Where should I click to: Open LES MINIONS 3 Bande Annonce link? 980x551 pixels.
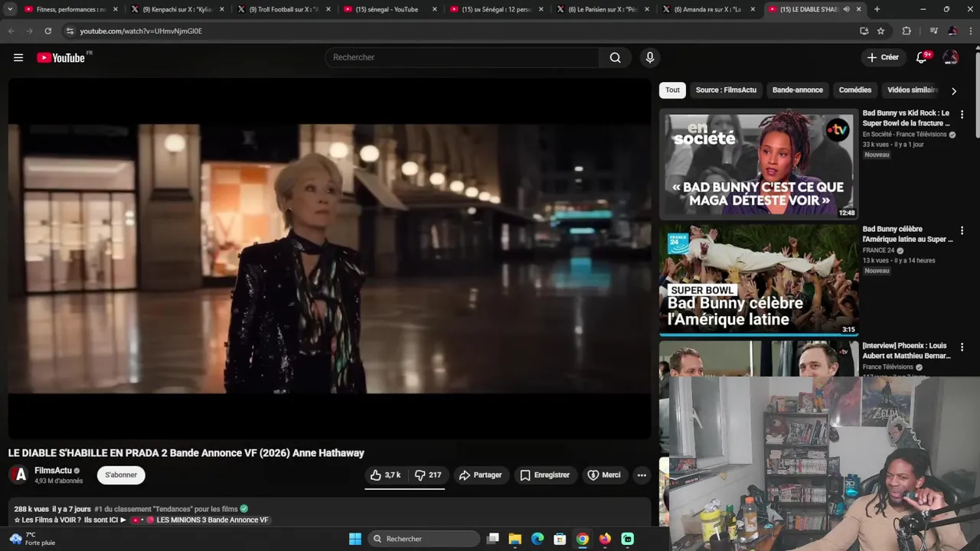coord(212,520)
